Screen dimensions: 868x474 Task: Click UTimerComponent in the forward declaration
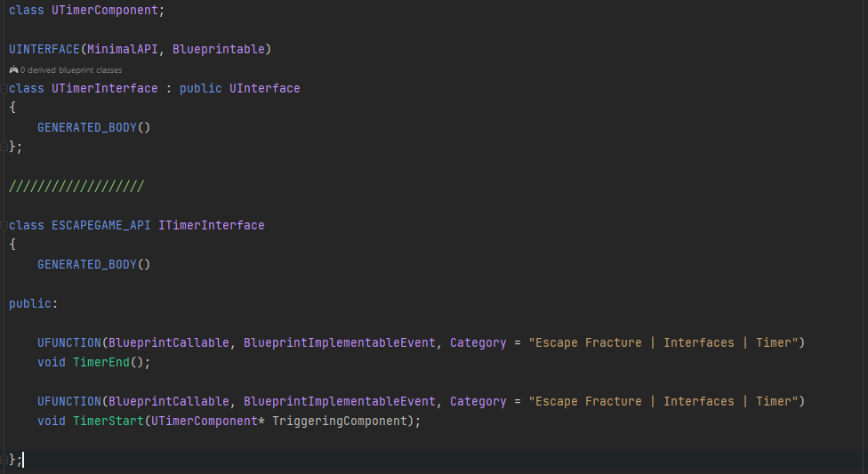(105, 10)
